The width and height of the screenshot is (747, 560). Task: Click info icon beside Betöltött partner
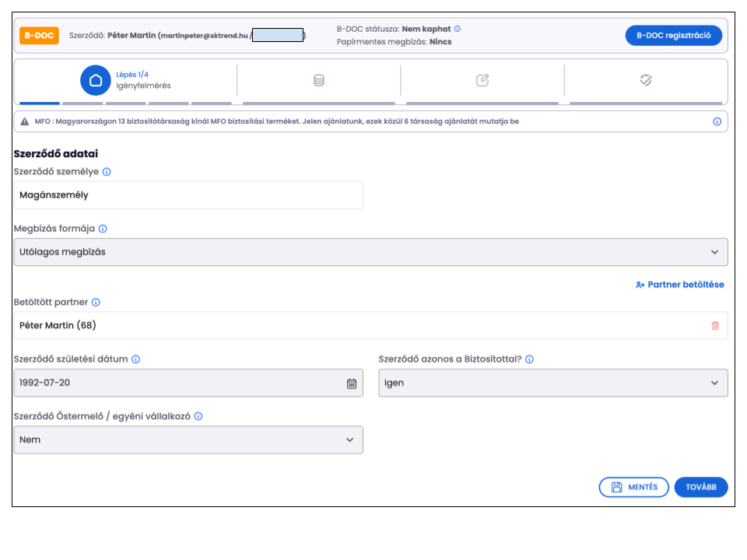click(96, 303)
